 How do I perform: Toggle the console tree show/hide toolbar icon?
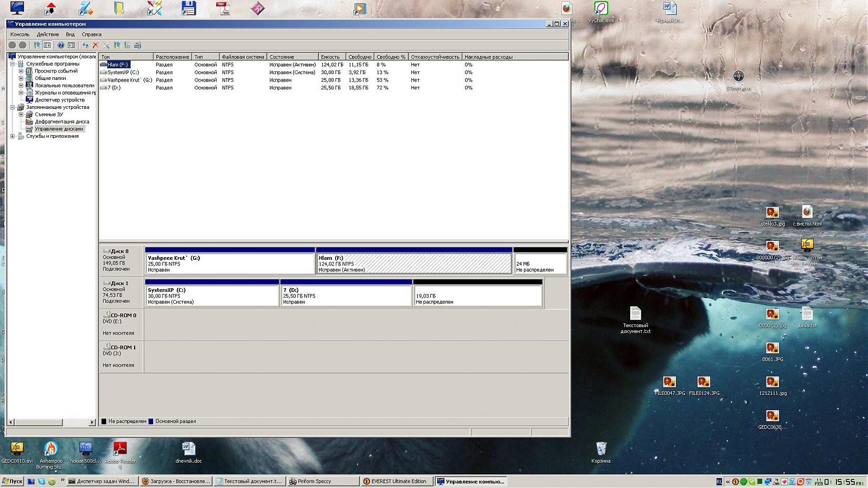pyautogui.click(x=47, y=45)
